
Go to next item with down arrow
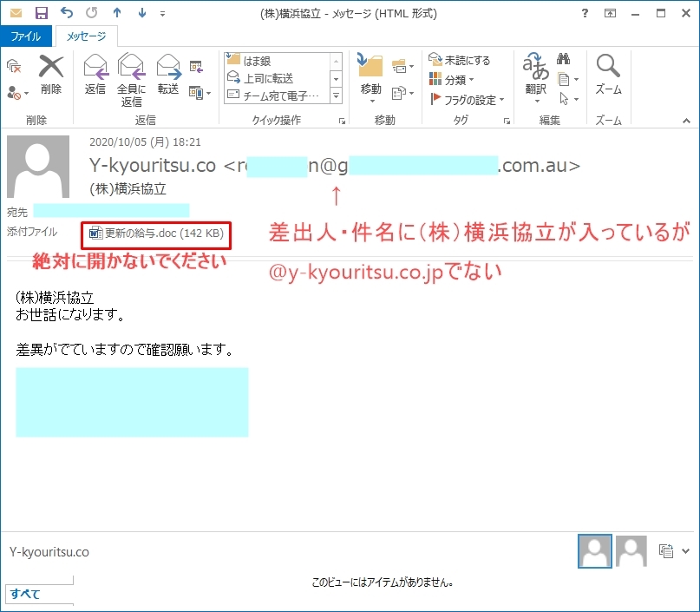(142, 13)
